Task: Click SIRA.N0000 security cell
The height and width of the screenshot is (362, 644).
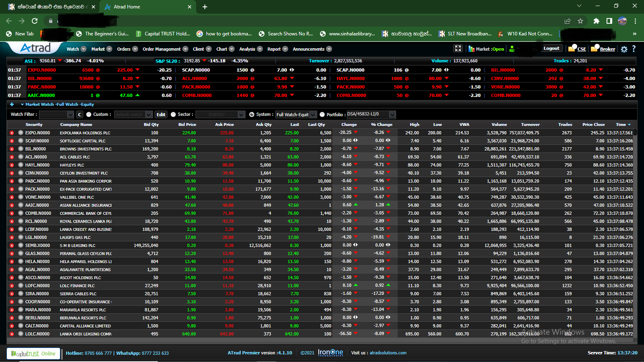Action: point(37,294)
